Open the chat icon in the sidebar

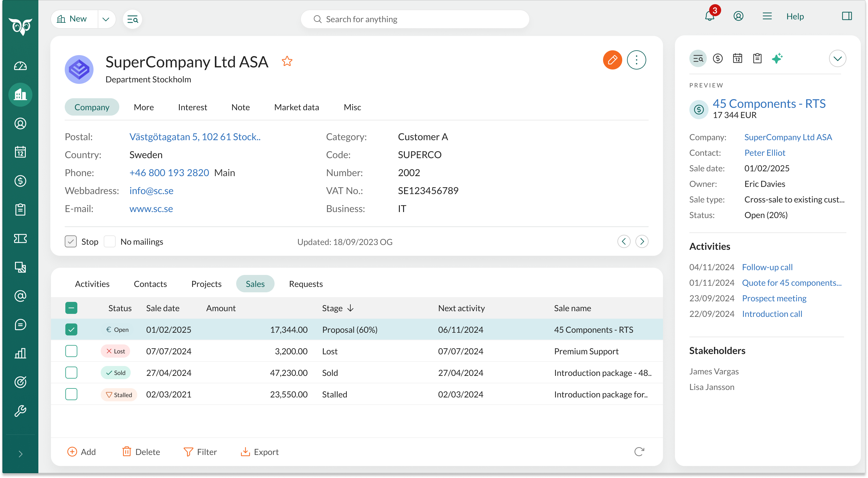point(20,324)
